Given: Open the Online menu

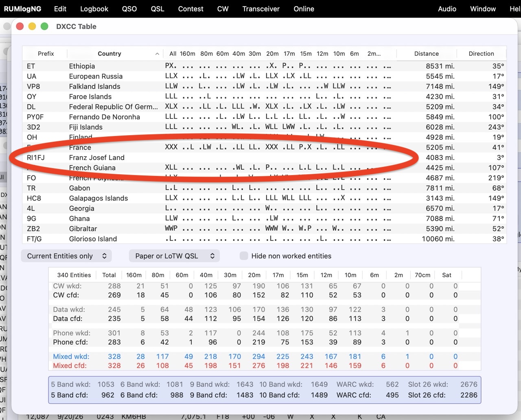Looking at the screenshot, I should 304,9.
